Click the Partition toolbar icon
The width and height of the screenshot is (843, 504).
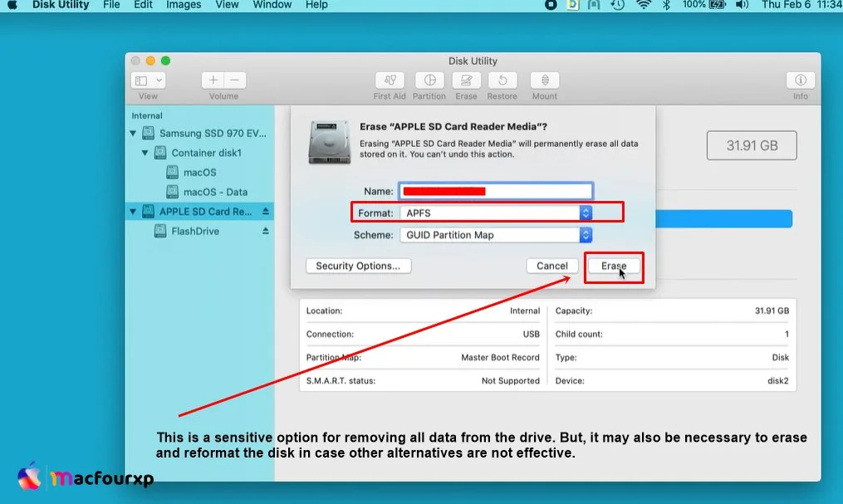[429, 81]
